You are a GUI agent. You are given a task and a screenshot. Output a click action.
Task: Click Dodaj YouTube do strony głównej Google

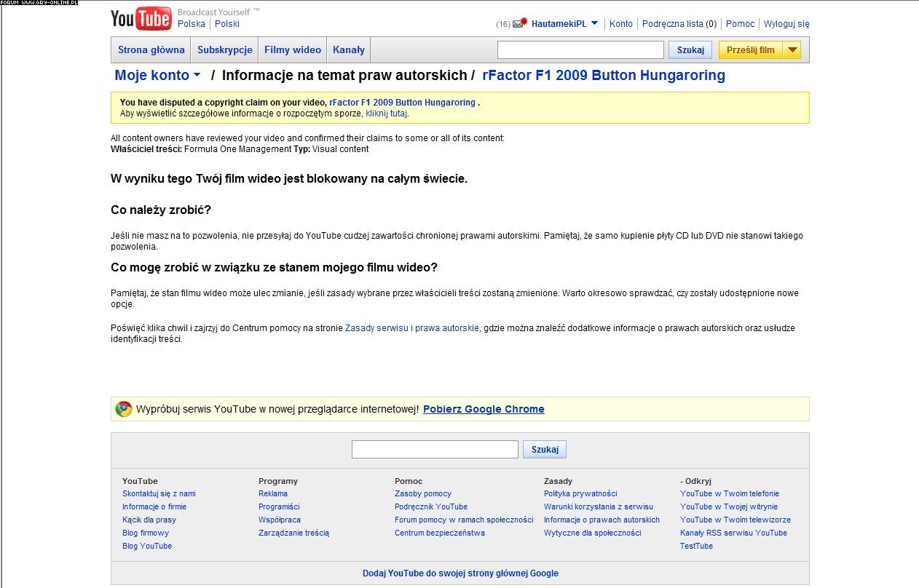tap(460, 573)
